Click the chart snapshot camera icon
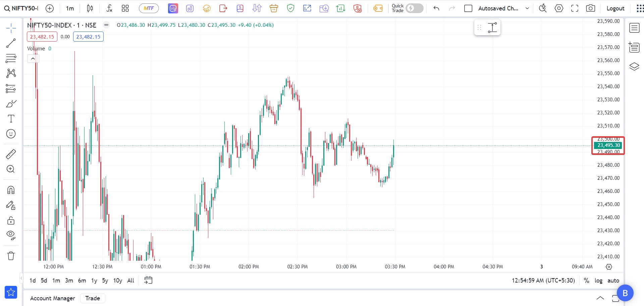The height and width of the screenshot is (306, 644). point(590,8)
